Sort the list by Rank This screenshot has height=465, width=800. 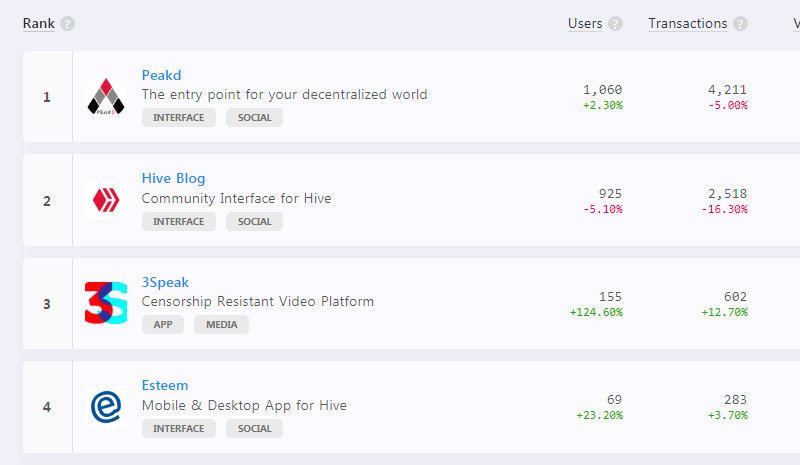tap(39, 23)
